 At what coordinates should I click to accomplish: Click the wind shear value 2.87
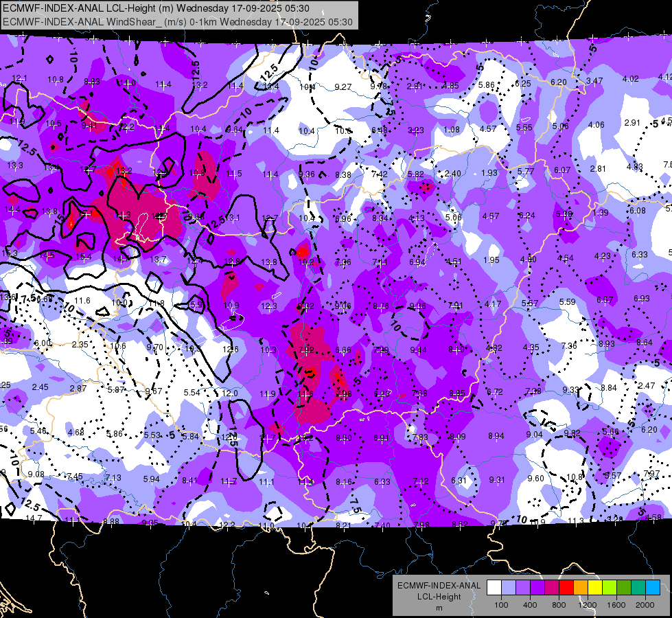pyautogui.click(x=78, y=388)
